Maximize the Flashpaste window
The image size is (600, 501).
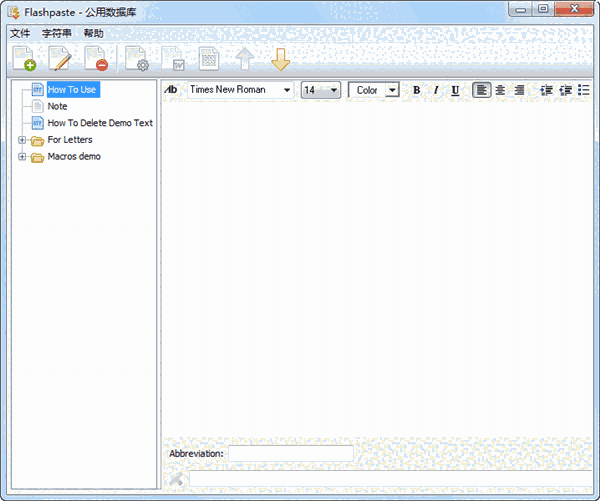[x=543, y=9]
